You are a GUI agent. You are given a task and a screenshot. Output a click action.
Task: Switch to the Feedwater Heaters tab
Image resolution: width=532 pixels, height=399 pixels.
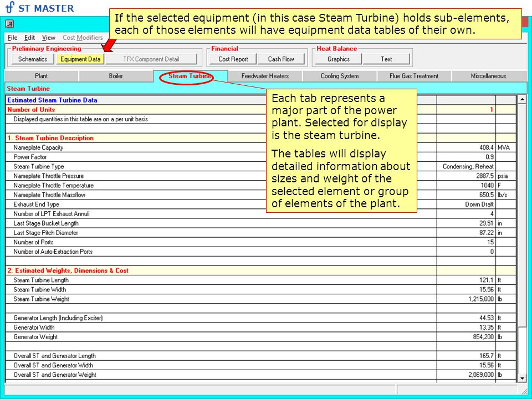pyautogui.click(x=265, y=76)
